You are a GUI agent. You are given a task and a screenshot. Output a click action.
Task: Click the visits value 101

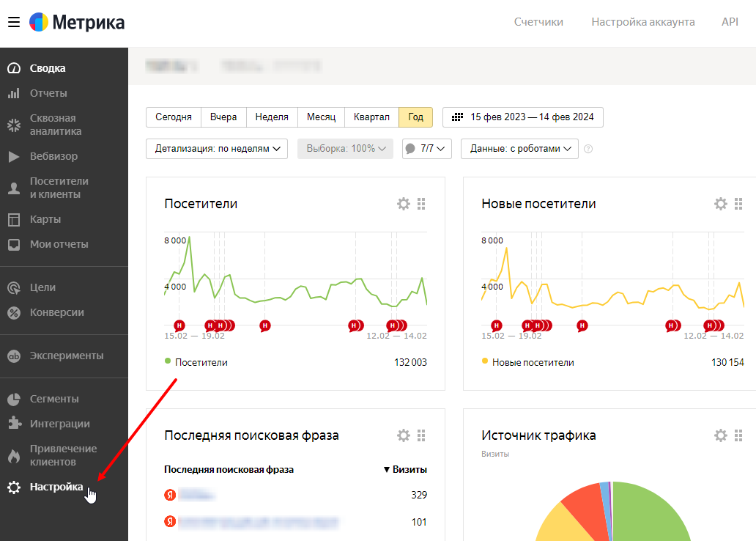[419, 522]
